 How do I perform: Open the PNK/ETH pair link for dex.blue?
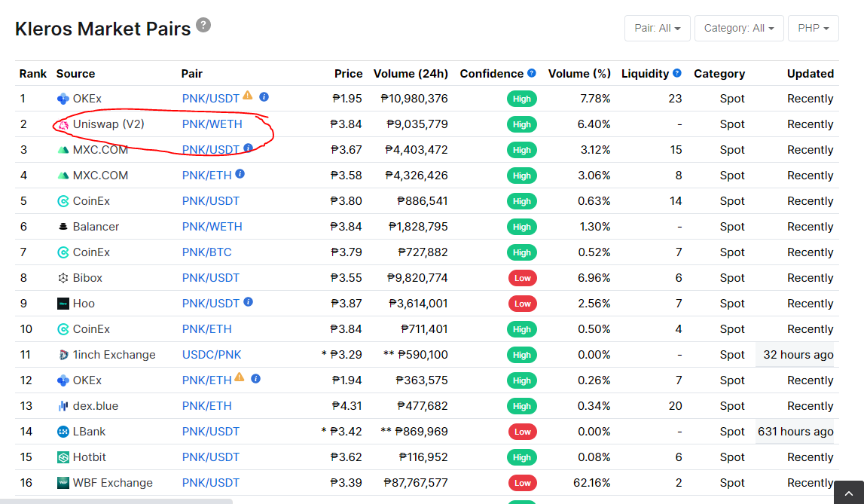click(x=207, y=406)
